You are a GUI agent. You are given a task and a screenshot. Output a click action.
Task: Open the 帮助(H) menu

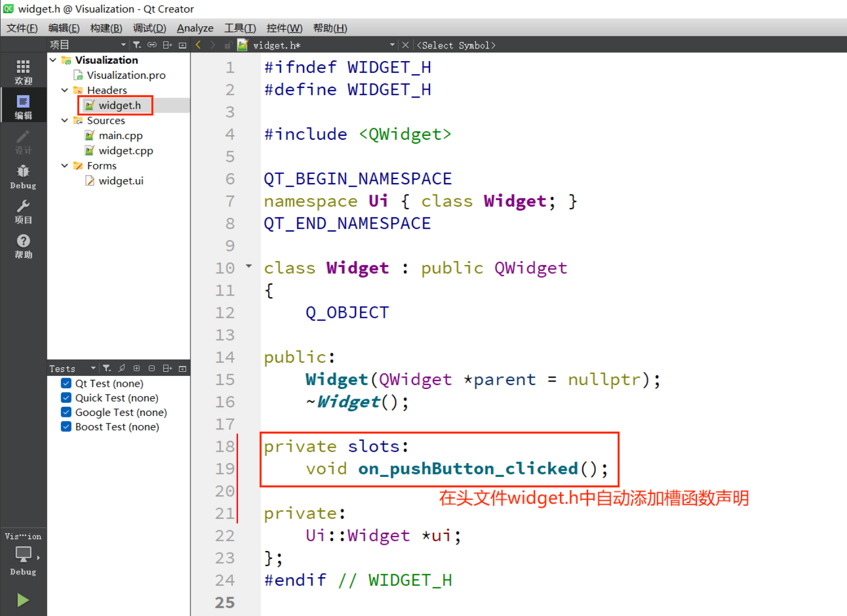pos(330,28)
